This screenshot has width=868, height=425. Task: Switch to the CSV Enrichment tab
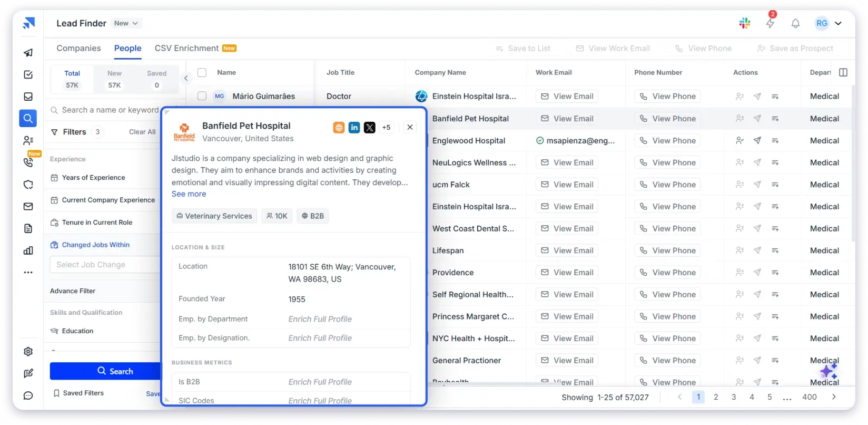(x=195, y=48)
